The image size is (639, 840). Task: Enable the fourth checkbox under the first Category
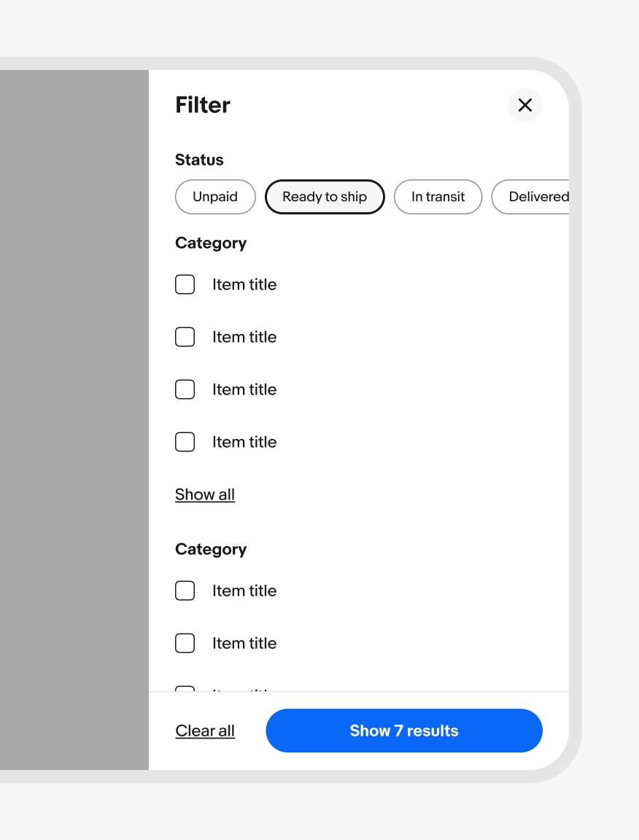coord(185,442)
